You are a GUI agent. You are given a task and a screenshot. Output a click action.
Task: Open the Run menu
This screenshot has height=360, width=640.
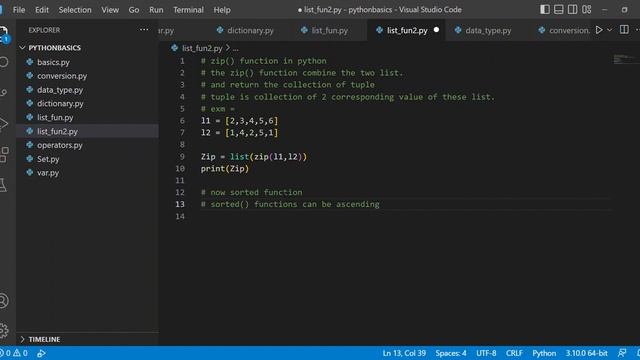tap(156, 10)
